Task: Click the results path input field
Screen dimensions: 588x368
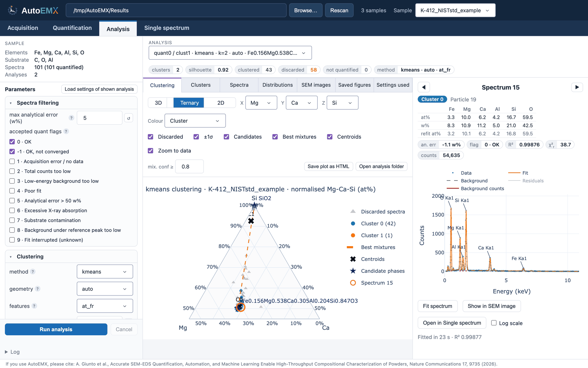Action: [176, 10]
